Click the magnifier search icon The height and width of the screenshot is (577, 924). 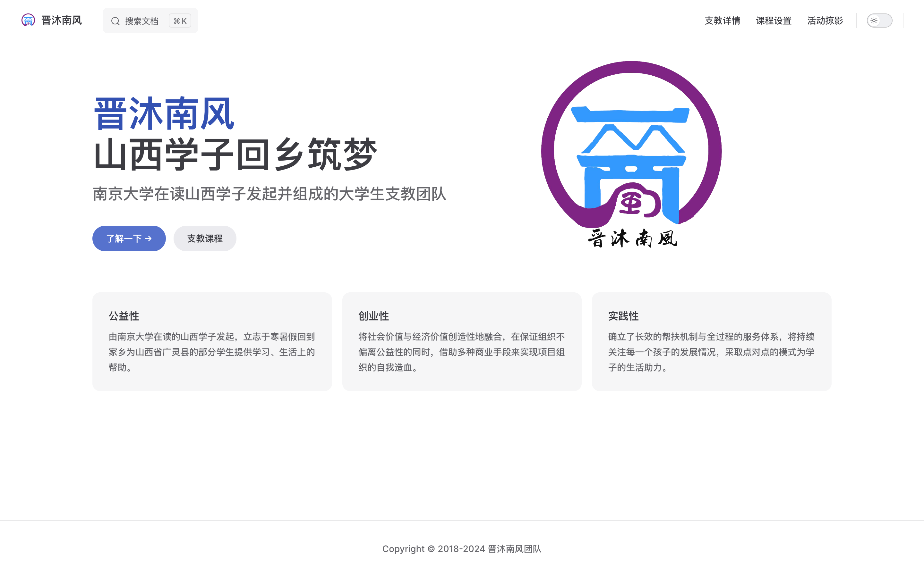tap(116, 21)
